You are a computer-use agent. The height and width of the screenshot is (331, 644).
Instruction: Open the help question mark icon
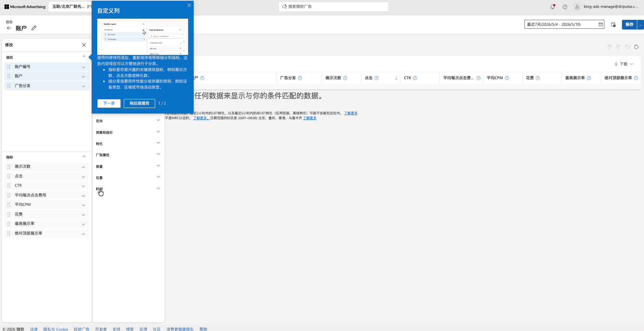click(x=565, y=7)
